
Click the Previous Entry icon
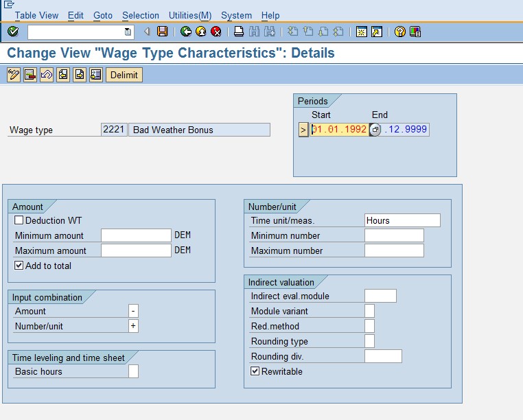pos(63,75)
